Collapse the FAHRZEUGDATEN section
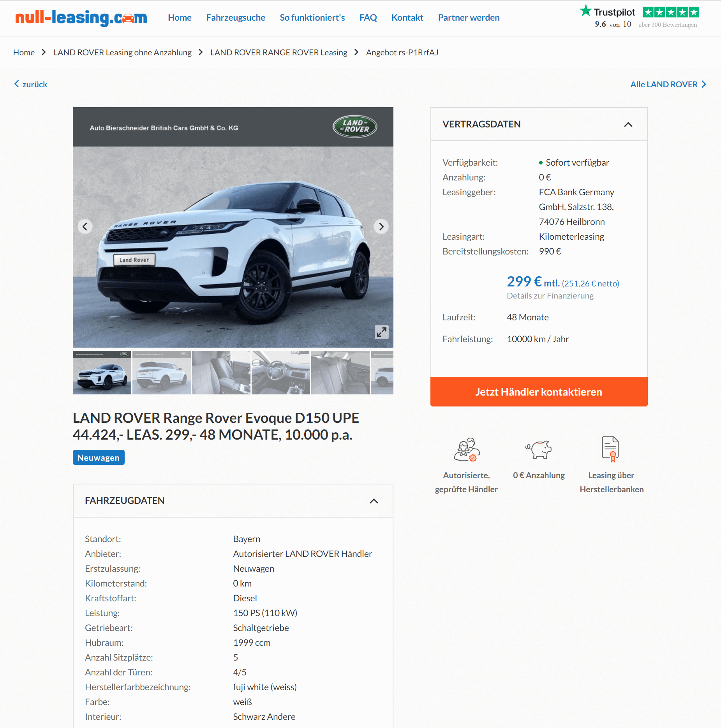The height and width of the screenshot is (728, 721). pos(374,501)
